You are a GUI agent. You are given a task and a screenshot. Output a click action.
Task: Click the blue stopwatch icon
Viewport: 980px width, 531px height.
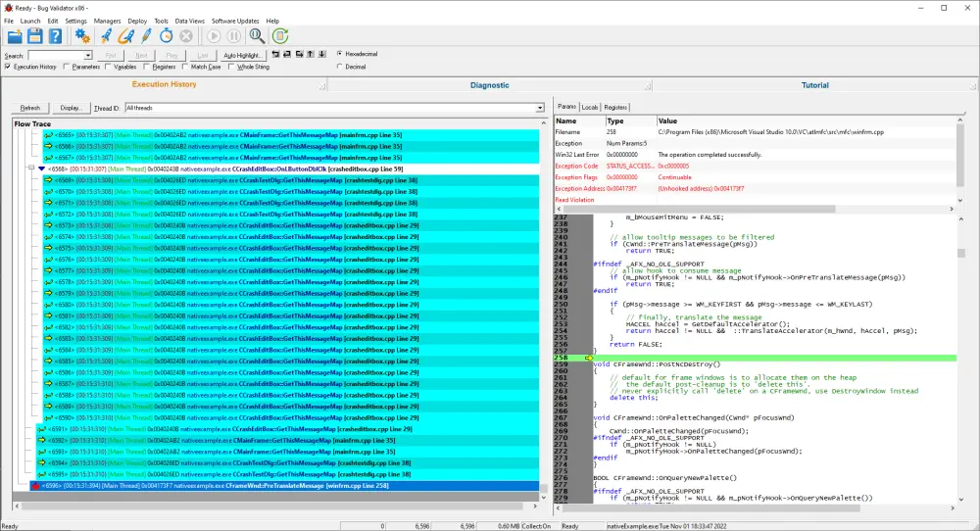coord(167,36)
